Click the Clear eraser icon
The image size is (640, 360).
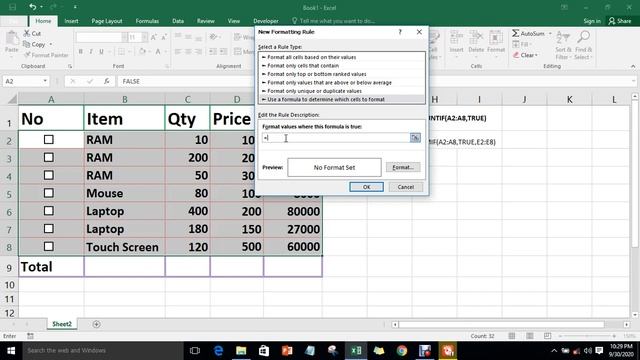click(x=516, y=55)
